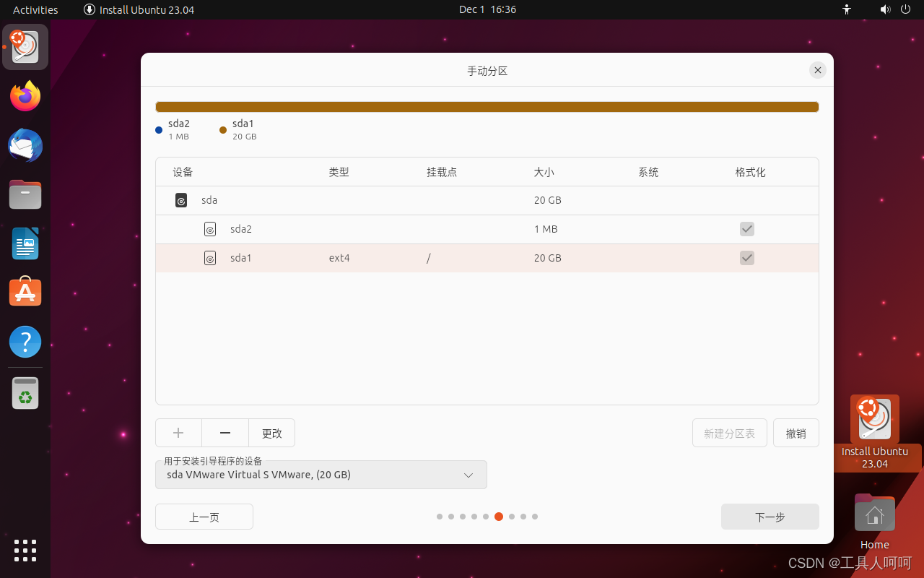The image size is (924, 578).
Task: Show Applications grid in the dock
Action: (25, 550)
